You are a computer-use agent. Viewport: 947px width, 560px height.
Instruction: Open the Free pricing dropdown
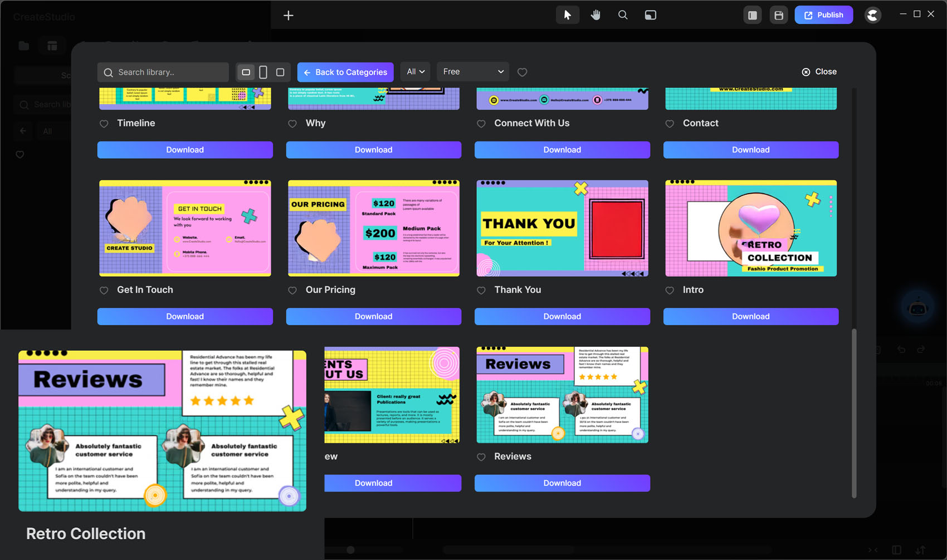(472, 72)
